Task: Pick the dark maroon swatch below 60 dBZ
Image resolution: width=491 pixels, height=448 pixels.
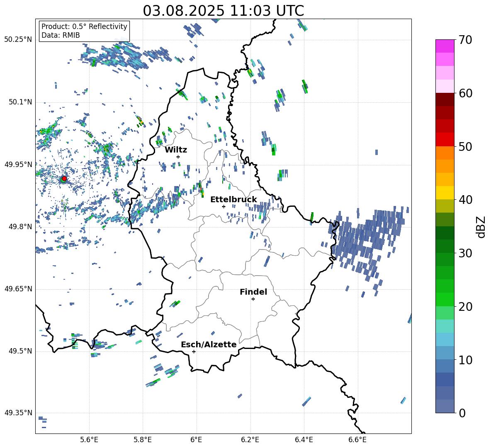Action: 445,99
